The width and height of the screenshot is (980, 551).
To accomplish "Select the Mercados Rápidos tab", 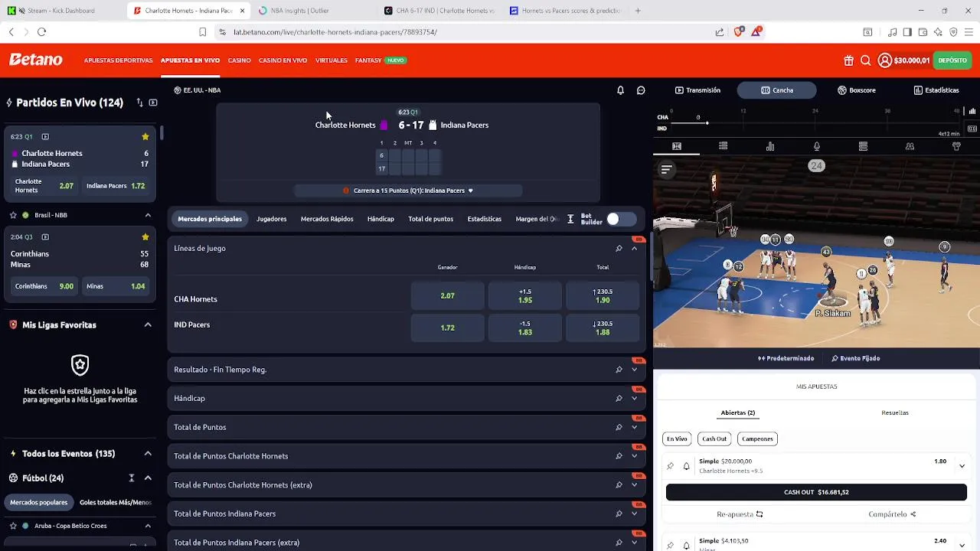I will pos(327,219).
